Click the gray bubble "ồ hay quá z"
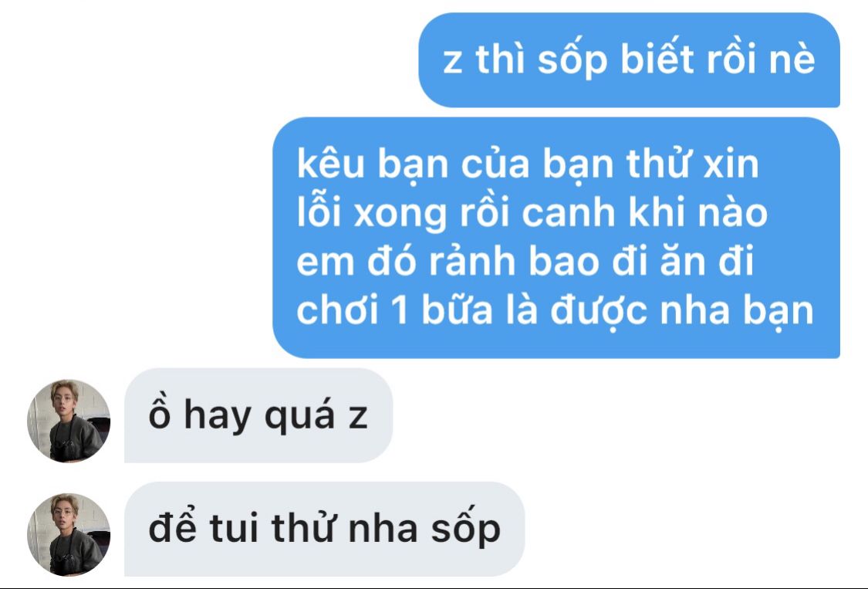 point(258,415)
